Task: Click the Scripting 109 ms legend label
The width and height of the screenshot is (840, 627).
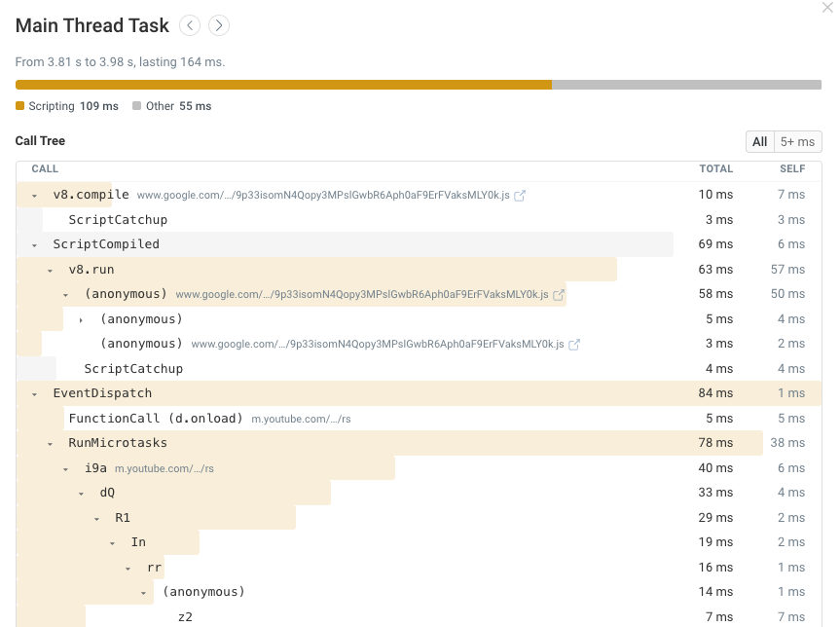Action: 73,106
